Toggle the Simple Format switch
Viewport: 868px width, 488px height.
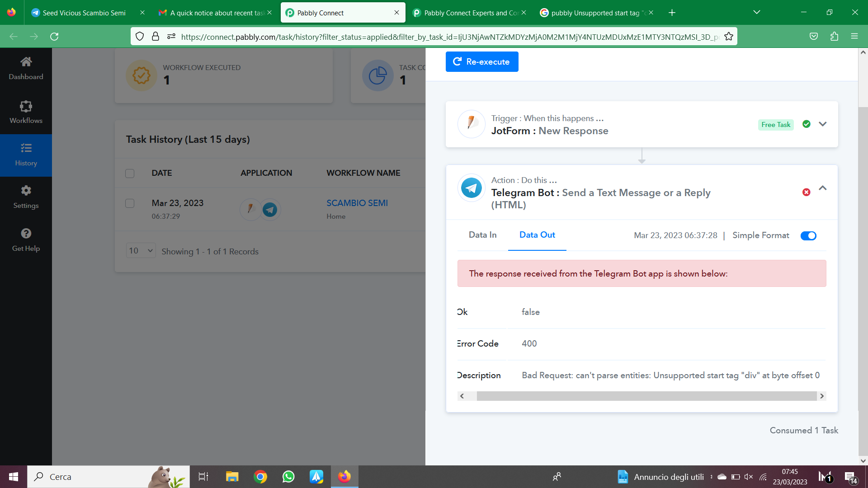(x=808, y=236)
